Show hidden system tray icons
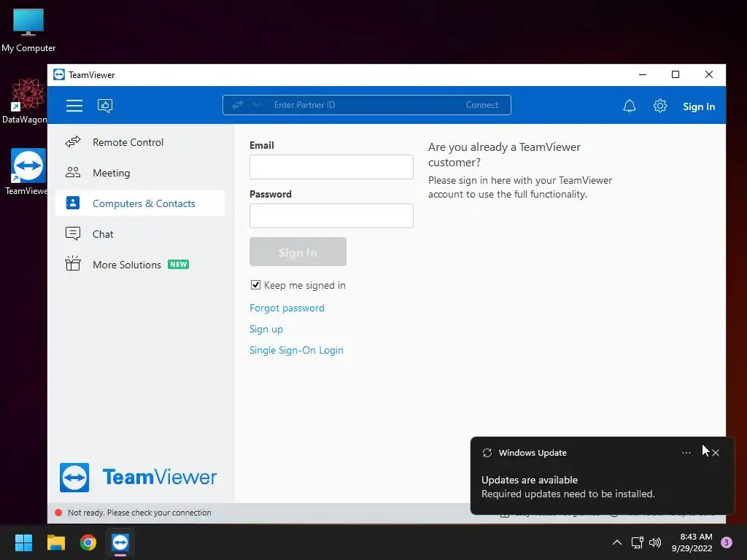The width and height of the screenshot is (747, 560). coord(617,542)
